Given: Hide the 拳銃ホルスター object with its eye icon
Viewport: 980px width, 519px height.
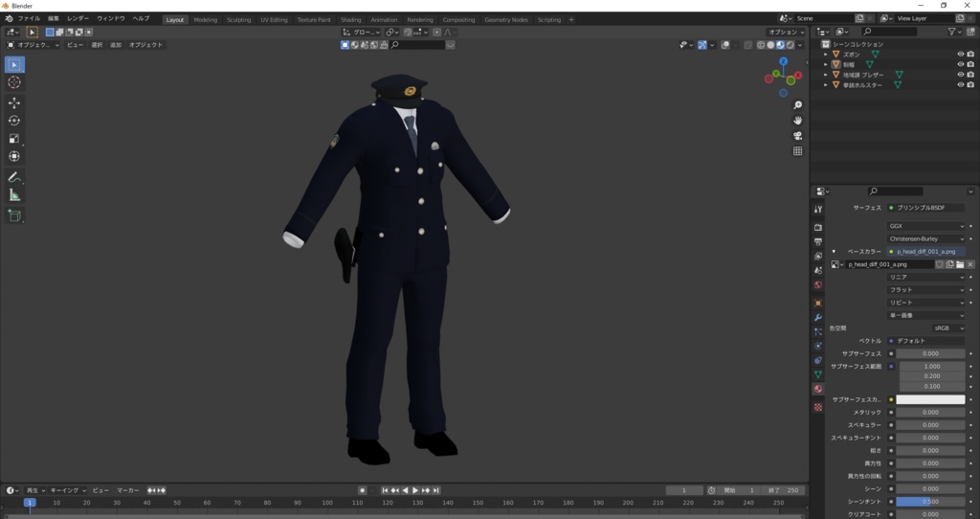Looking at the screenshot, I should (961, 85).
